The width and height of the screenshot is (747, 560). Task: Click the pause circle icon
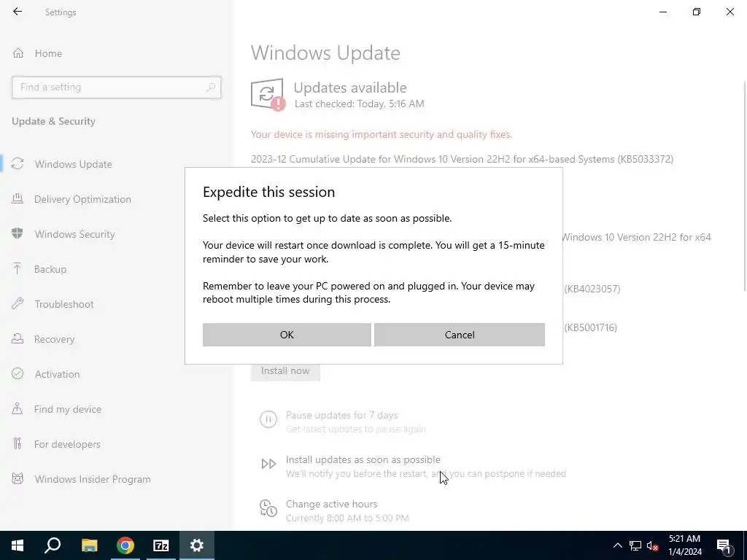tap(268, 419)
